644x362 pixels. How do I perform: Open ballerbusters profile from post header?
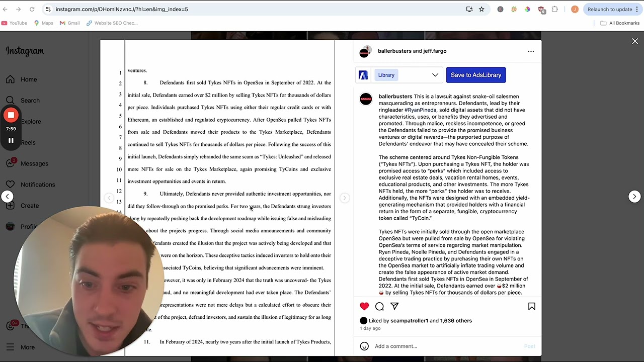[x=394, y=51]
